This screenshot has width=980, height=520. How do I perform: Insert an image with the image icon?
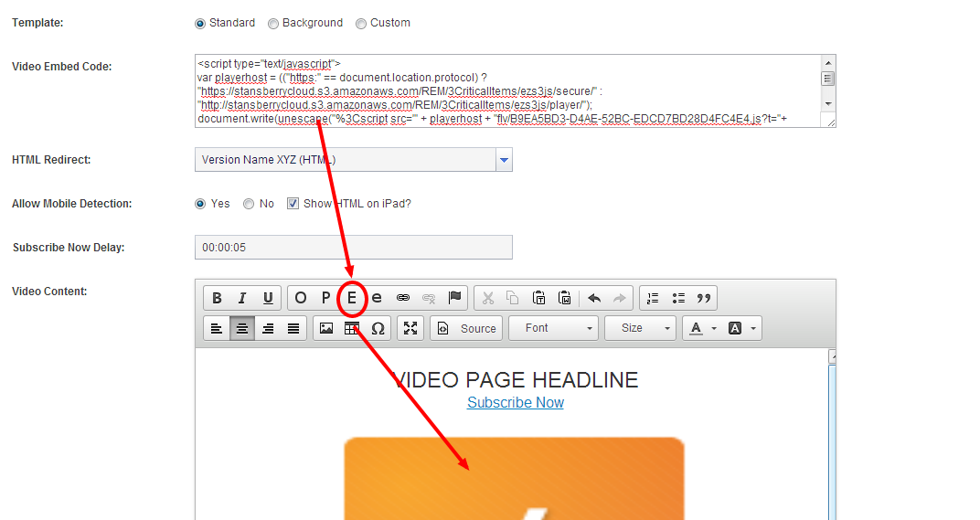pos(326,328)
